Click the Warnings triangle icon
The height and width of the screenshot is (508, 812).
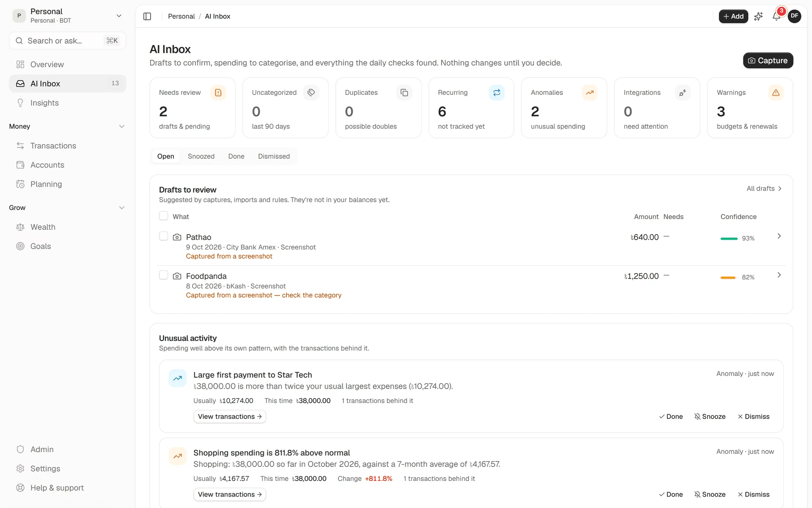[x=776, y=92]
